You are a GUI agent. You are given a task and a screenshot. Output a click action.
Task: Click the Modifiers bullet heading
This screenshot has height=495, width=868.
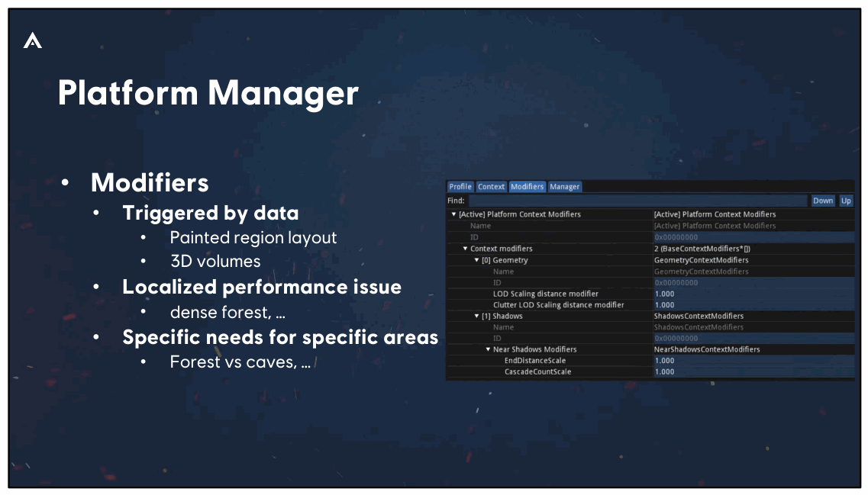[x=150, y=183]
